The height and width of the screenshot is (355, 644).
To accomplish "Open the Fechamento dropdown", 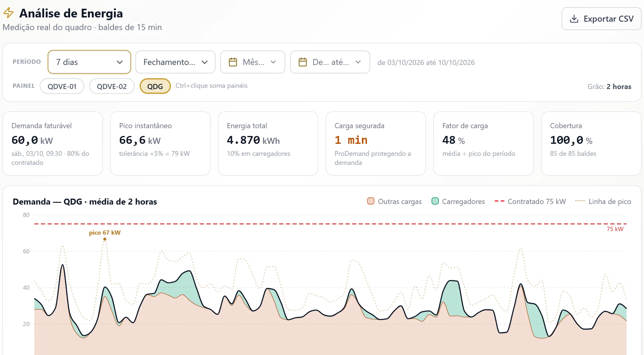I will click(x=175, y=62).
